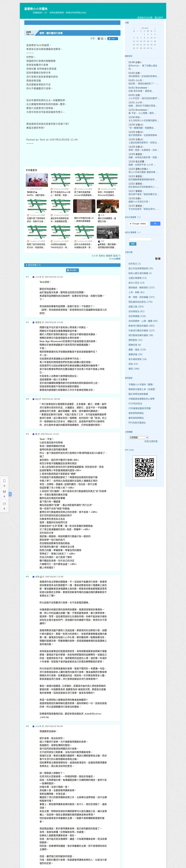Open thumbnail 關於日本練團室一星團在大阪

pos(108,211)
